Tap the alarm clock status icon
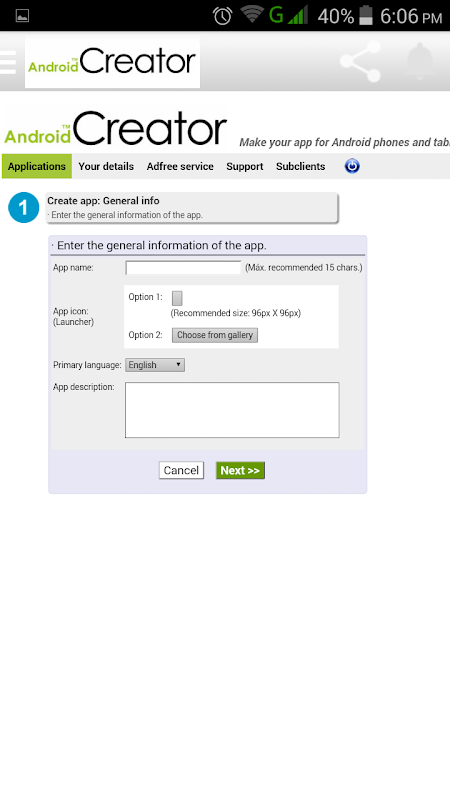The height and width of the screenshot is (800, 450). point(222,16)
